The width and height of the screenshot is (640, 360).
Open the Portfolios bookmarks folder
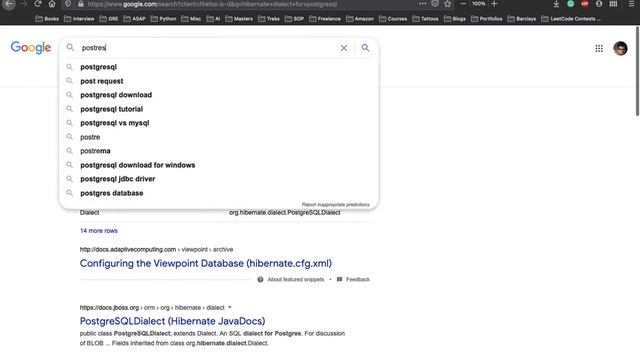pos(487,19)
